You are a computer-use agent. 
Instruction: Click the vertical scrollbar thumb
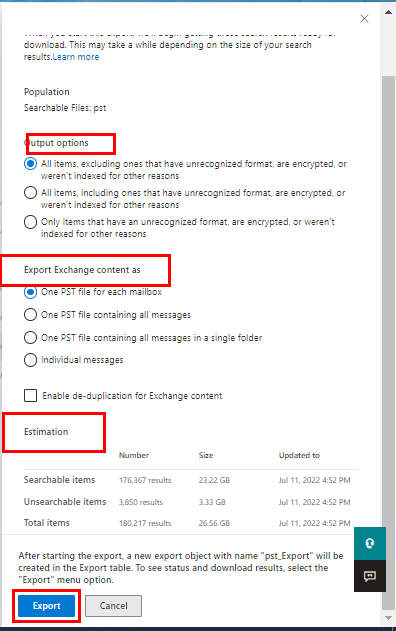click(388, 342)
